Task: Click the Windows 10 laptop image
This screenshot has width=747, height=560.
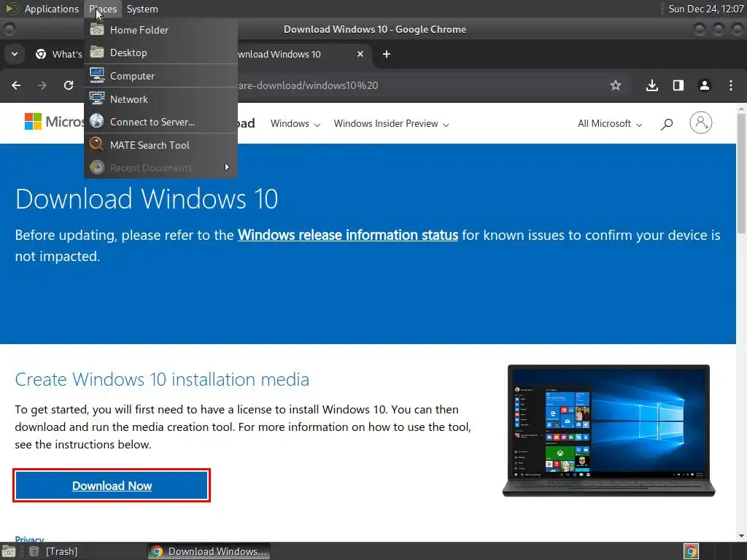Action: pyautogui.click(x=609, y=431)
